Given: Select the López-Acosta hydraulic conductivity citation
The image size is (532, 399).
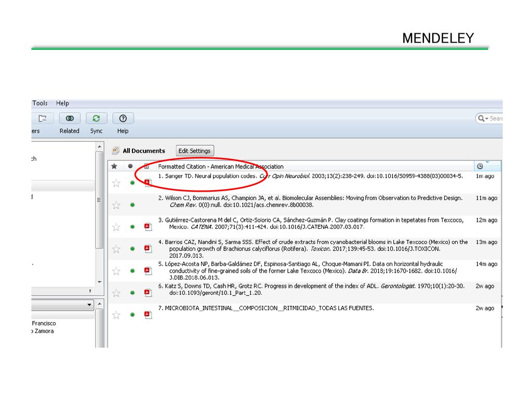Looking at the screenshot, I should 308,271.
